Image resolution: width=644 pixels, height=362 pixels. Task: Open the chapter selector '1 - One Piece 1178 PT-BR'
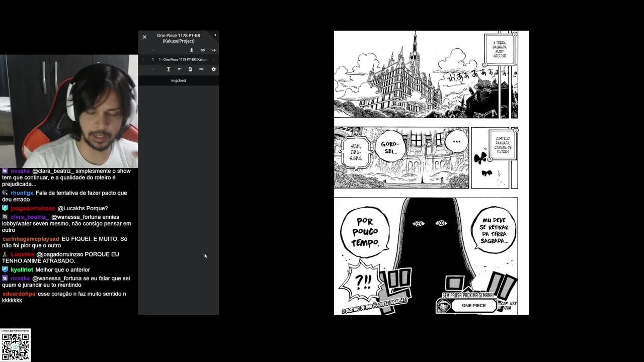(x=183, y=60)
